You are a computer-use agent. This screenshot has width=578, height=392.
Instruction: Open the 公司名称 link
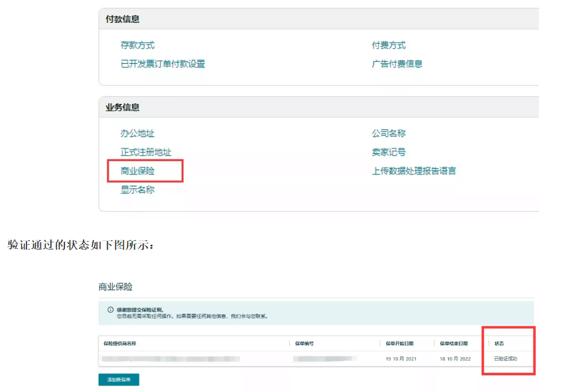[x=389, y=133]
